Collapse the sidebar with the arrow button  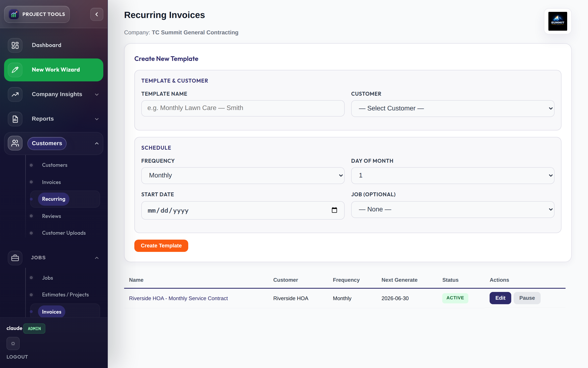click(97, 14)
